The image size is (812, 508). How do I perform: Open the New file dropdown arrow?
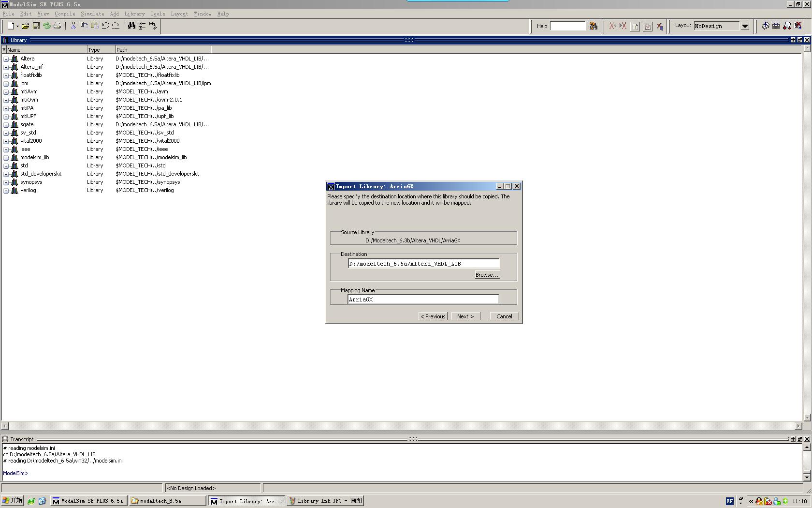17,26
